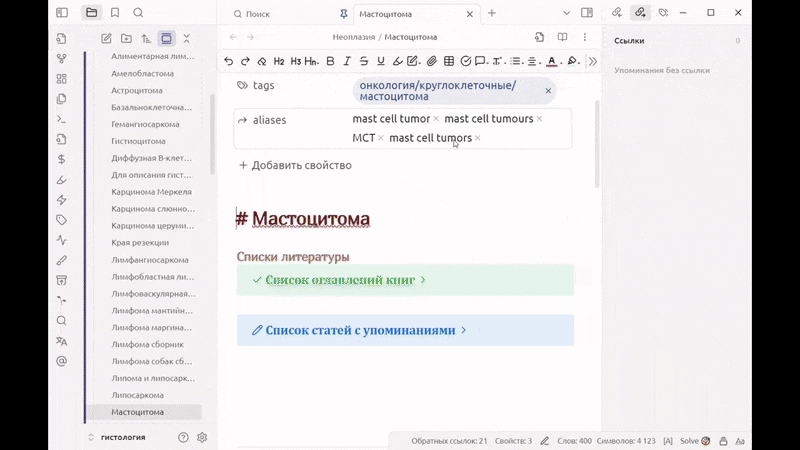This screenshot has width=800, height=450.
Task: Clear formatting eraser icon
Action: point(262,61)
